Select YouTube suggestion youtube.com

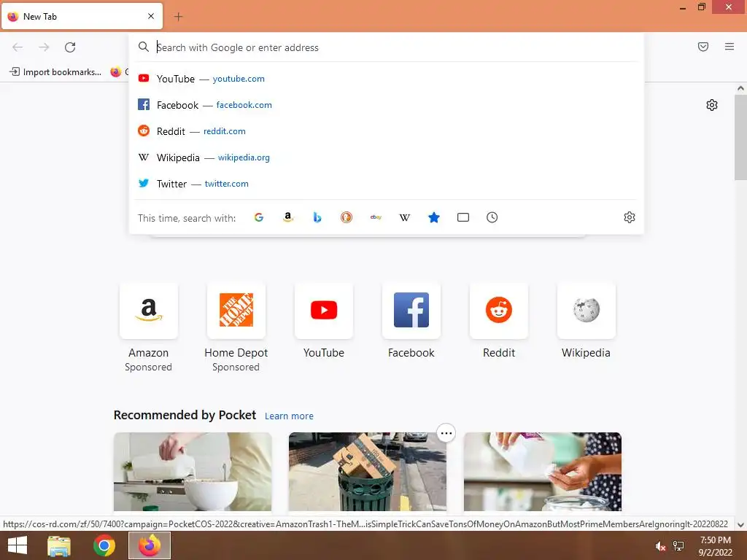tap(387, 79)
